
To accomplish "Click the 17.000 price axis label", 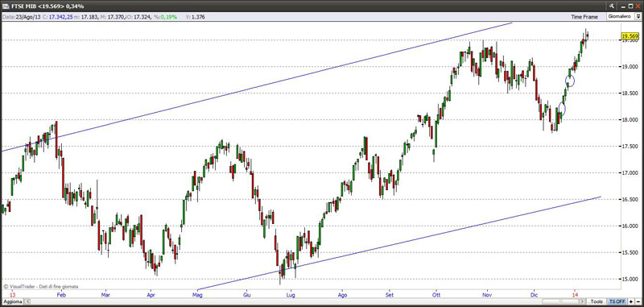I will coord(631,173).
